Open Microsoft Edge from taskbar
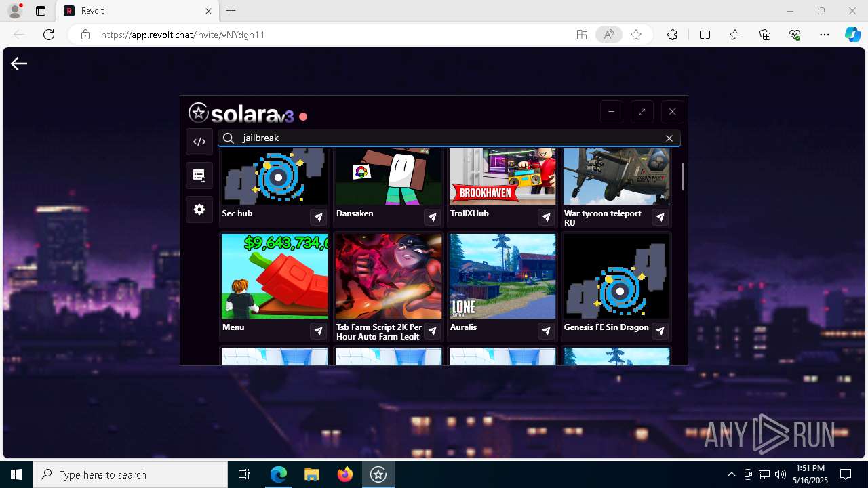This screenshot has width=868, height=488. 279,474
